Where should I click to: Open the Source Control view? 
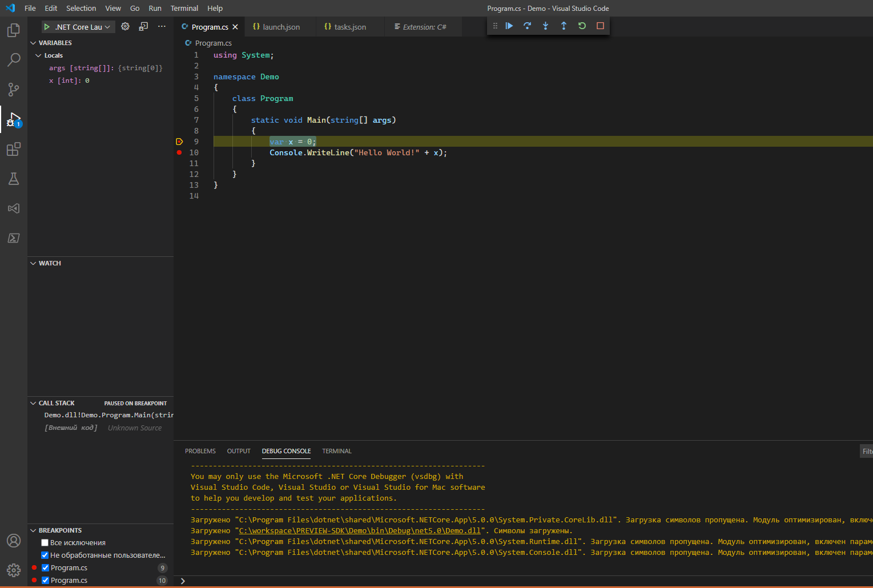[14, 90]
